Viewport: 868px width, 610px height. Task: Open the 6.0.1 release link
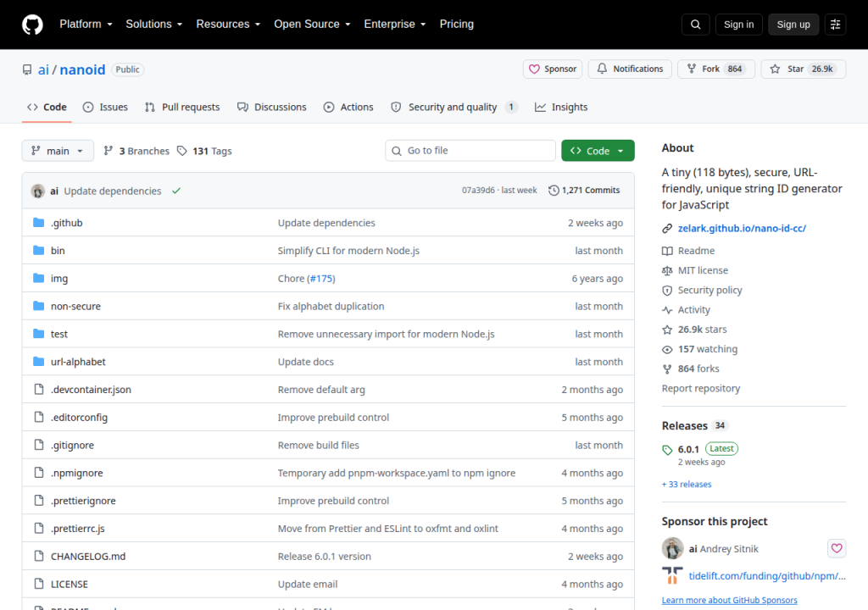[688, 450]
